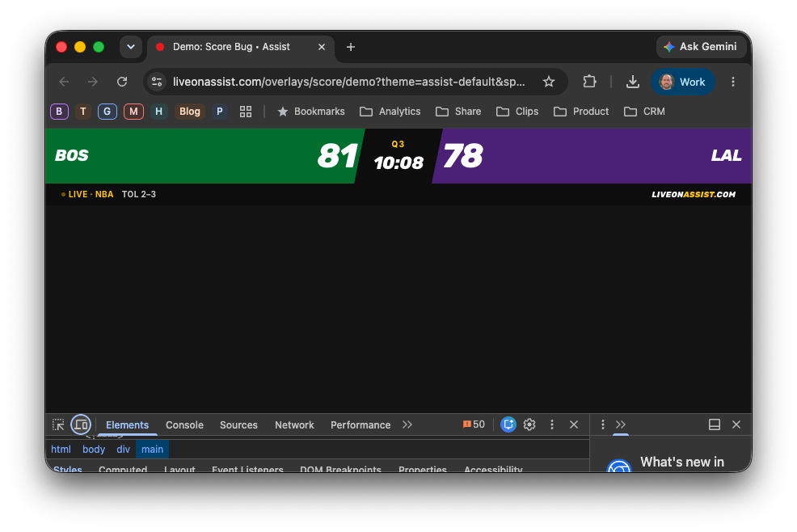Switch to the DevTools Elements tab
This screenshot has height=532, width=797.
point(127,425)
